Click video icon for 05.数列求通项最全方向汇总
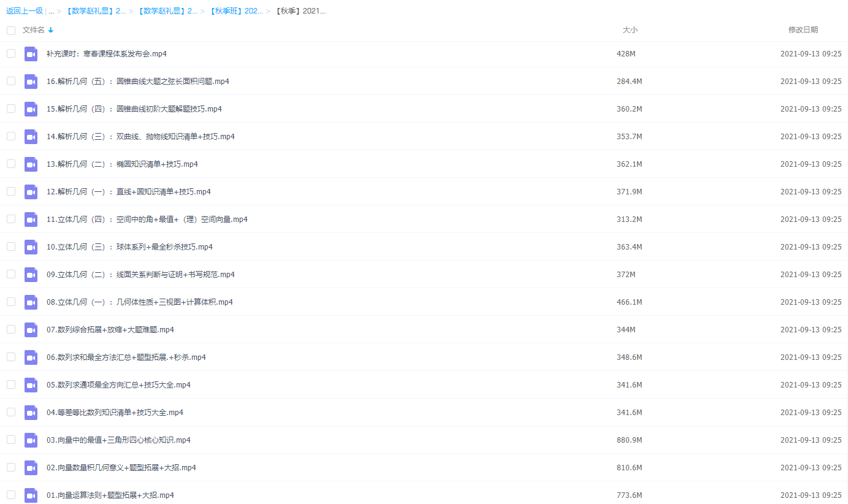 coord(31,385)
